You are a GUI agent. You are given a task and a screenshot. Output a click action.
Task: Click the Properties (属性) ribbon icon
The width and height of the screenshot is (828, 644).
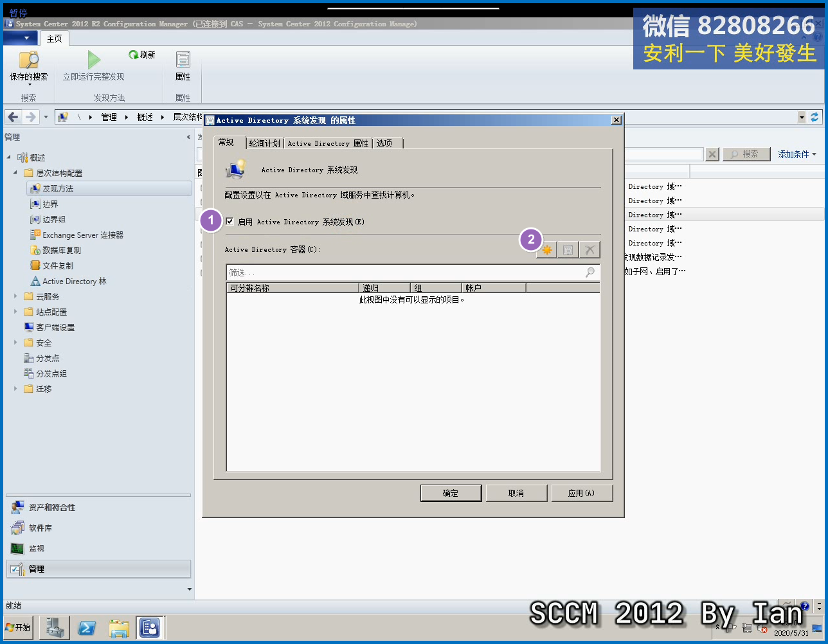coord(183,60)
